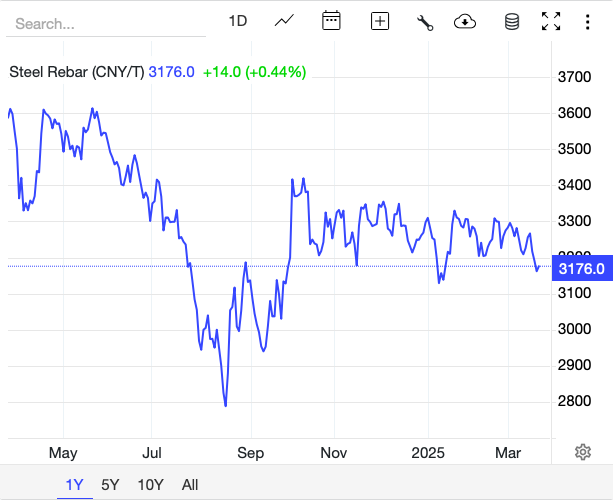Click the plus icon to add comparison
This screenshot has width=613, height=504.
[x=380, y=21]
